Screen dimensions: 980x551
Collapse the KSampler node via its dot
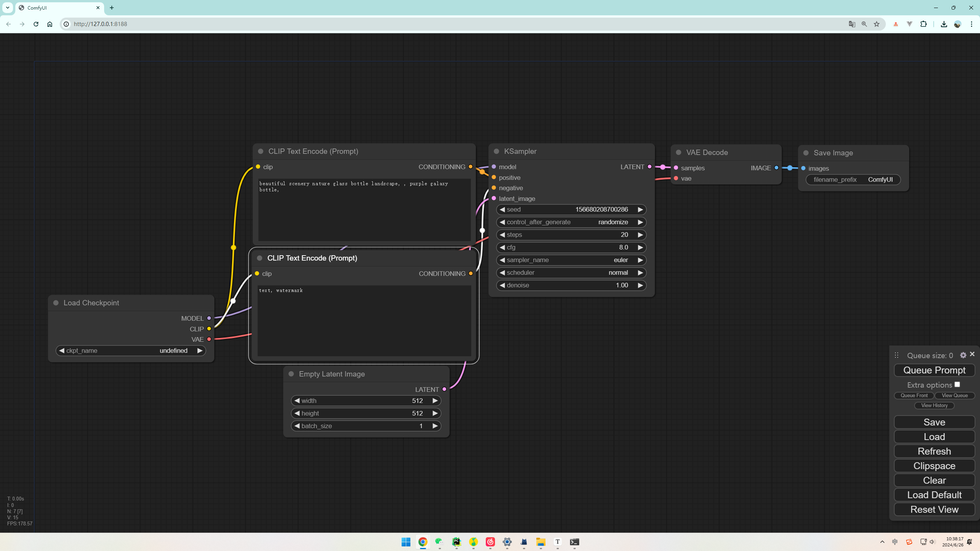click(x=497, y=151)
